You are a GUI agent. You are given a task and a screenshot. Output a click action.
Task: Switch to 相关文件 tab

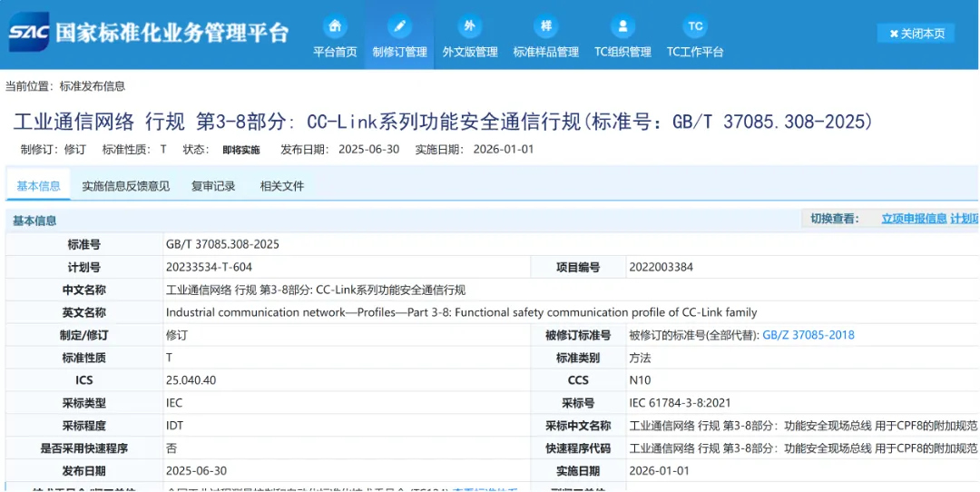pyautogui.click(x=282, y=186)
